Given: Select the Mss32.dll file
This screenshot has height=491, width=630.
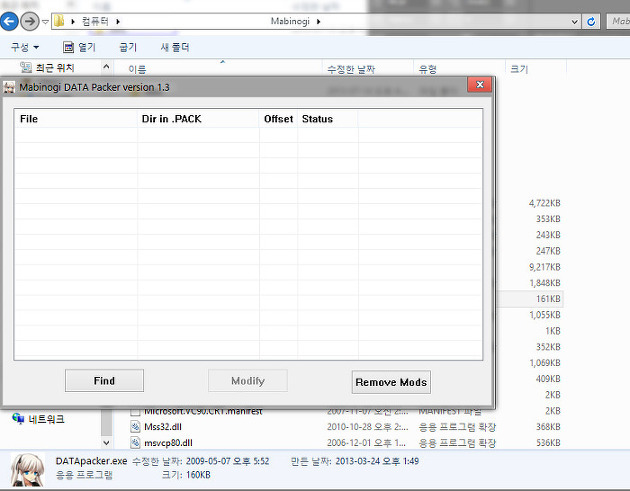Looking at the screenshot, I should tap(163, 427).
